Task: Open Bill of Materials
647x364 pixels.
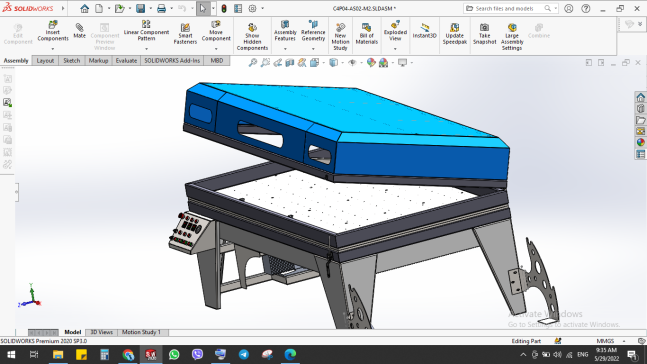Action: [x=366, y=34]
